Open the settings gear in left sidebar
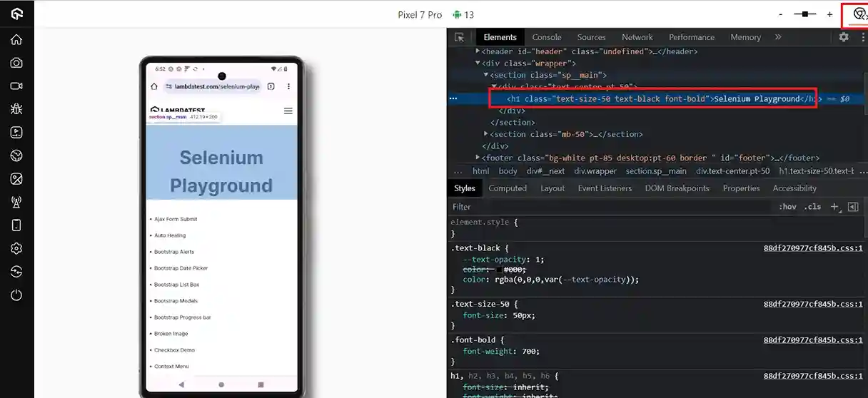 16,248
